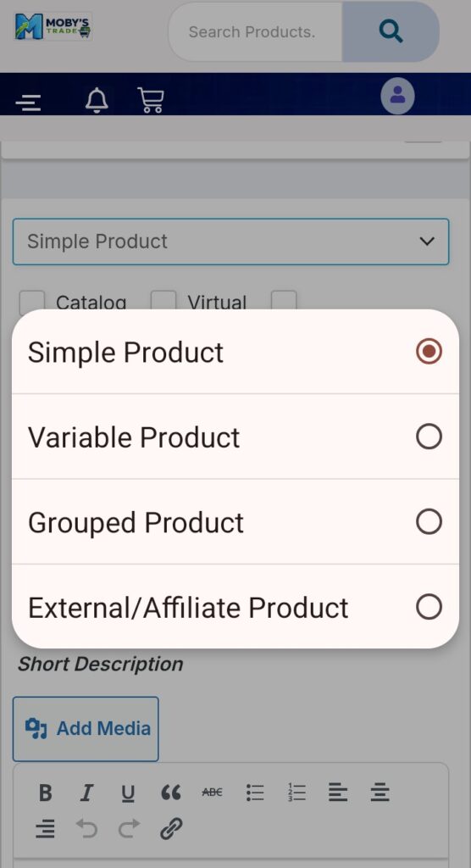Expand the Simple Product type dropdown
Screen dimensions: 471x868
(230, 242)
